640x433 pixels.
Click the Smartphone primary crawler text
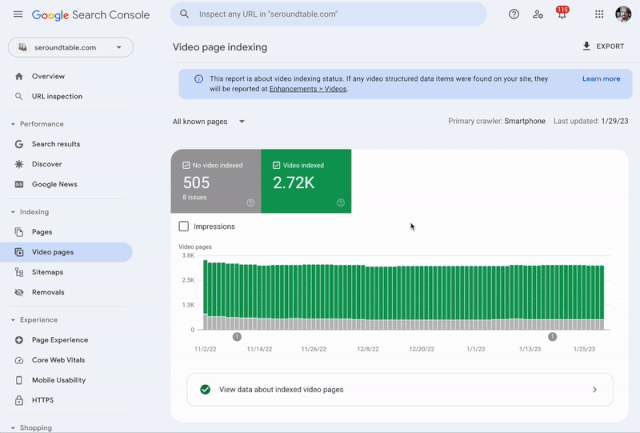pyautogui.click(x=525, y=121)
